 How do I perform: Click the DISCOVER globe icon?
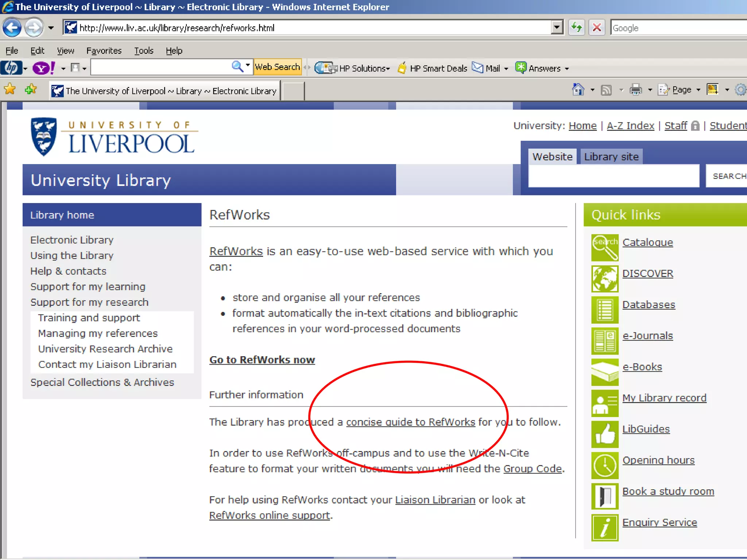tap(604, 279)
